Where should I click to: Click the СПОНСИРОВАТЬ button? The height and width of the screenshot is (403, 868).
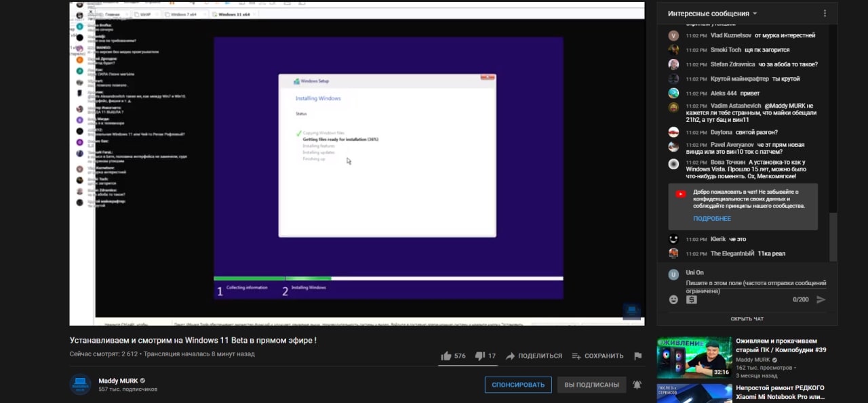[x=518, y=385]
